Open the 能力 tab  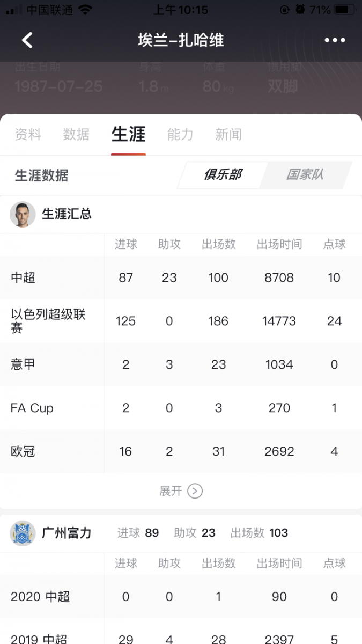point(180,135)
